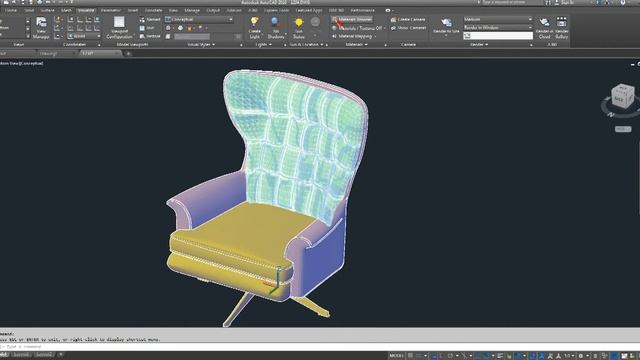The image size is (640, 360).
Task: Open the Conceptual visual style dropdown
Action: click(x=199, y=19)
